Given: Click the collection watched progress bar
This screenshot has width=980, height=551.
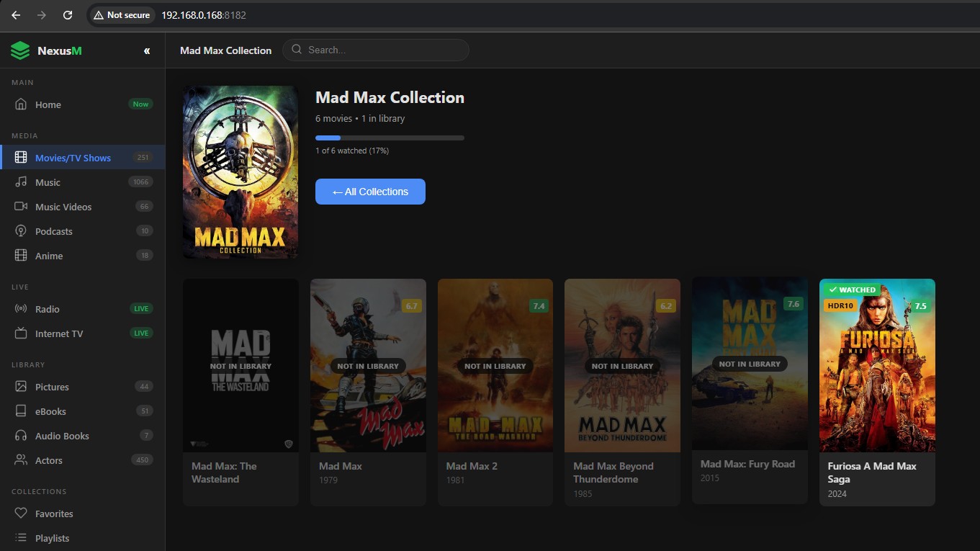Looking at the screenshot, I should (389, 138).
